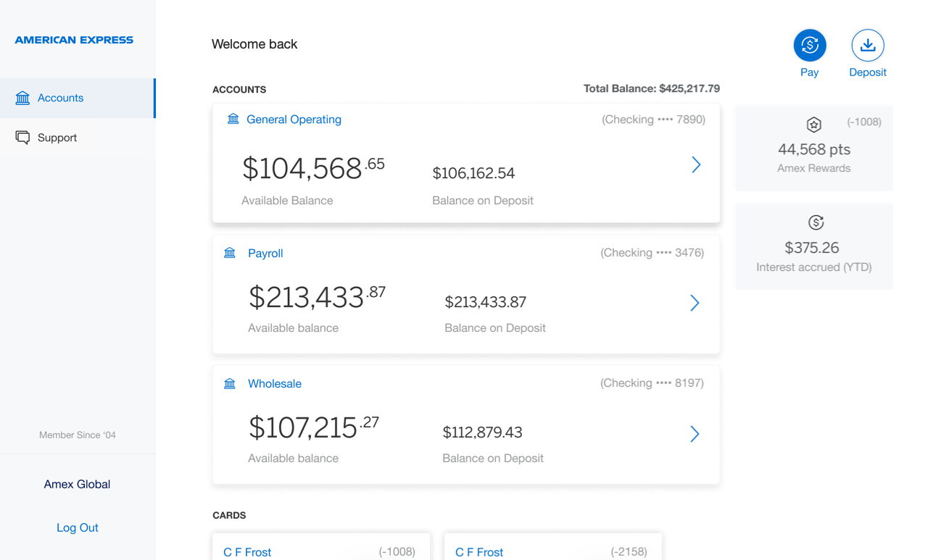Image resolution: width=928 pixels, height=560 pixels.
Task: Click the CARDS section heading
Action: 229,516
